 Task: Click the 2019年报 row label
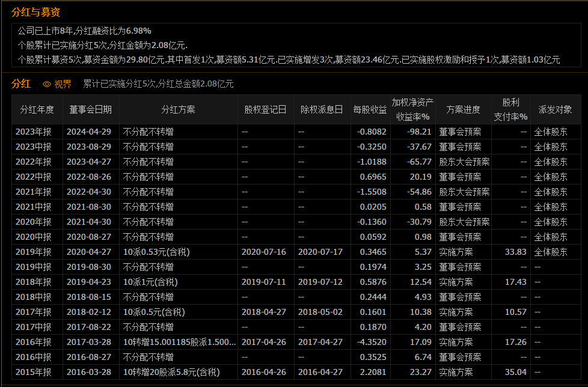pyautogui.click(x=34, y=252)
